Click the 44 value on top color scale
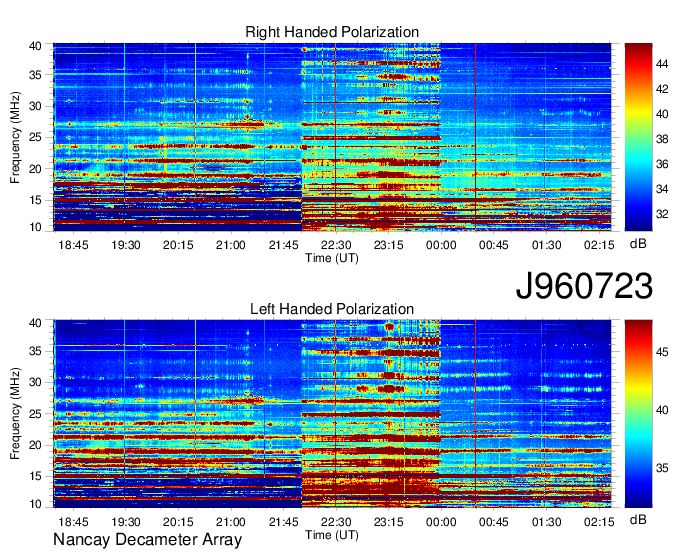 662,64
